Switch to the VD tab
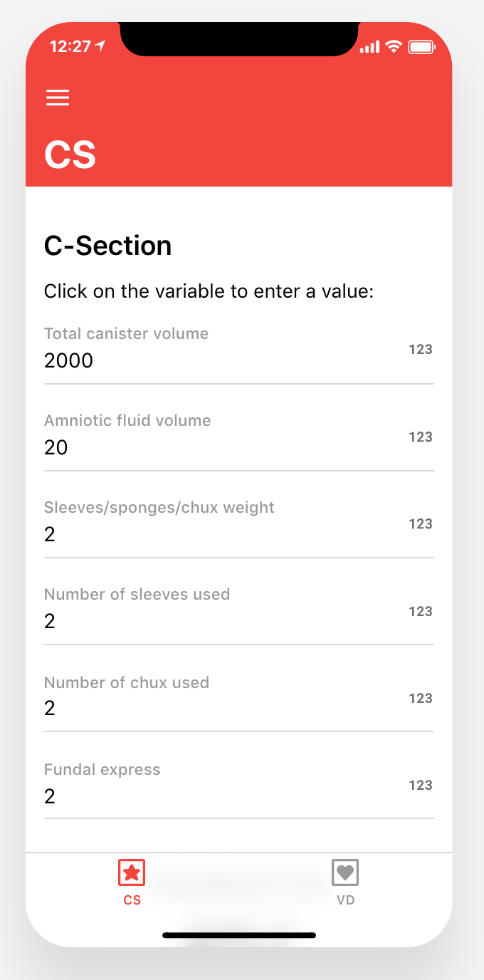 [x=345, y=883]
